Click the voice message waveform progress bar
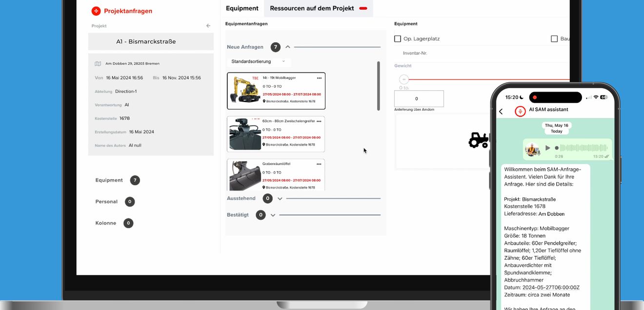 581,148
